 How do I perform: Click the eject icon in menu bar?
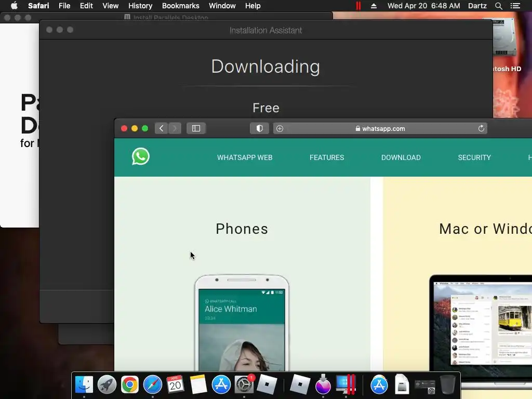pos(374,6)
